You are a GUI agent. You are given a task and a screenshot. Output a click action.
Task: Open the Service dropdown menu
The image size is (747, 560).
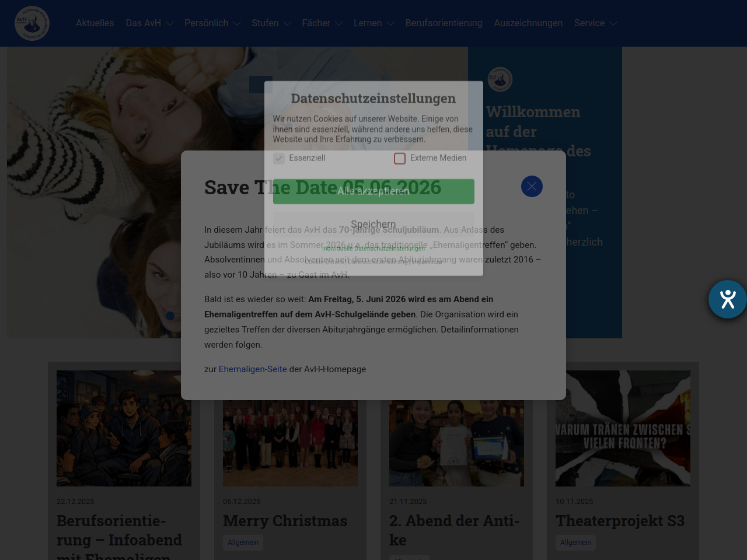pos(595,23)
